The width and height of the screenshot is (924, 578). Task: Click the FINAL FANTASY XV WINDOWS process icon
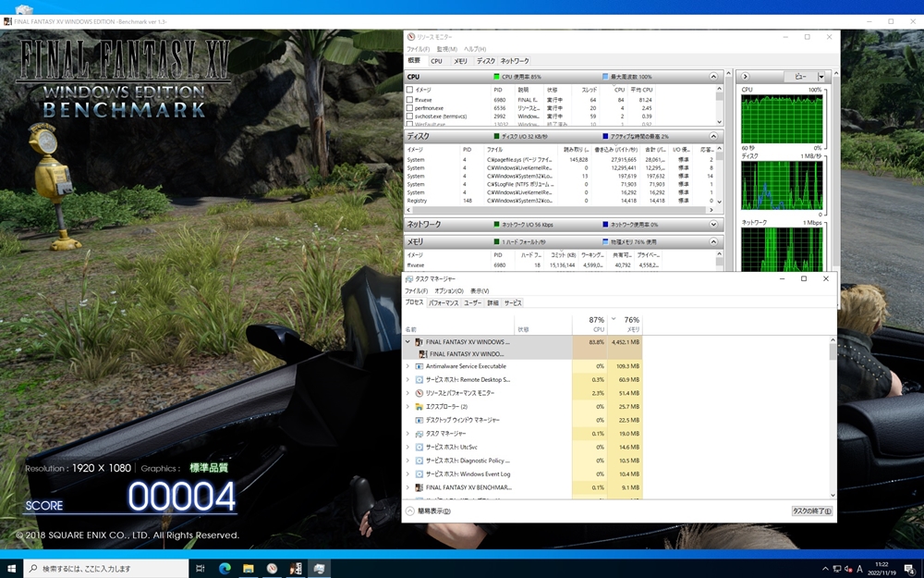[x=419, y=342]
